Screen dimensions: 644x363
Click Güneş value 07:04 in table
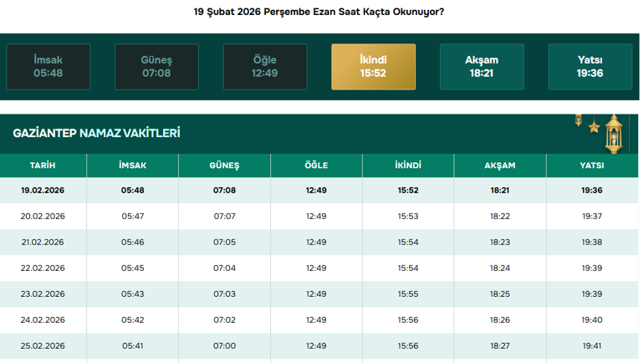224,268
